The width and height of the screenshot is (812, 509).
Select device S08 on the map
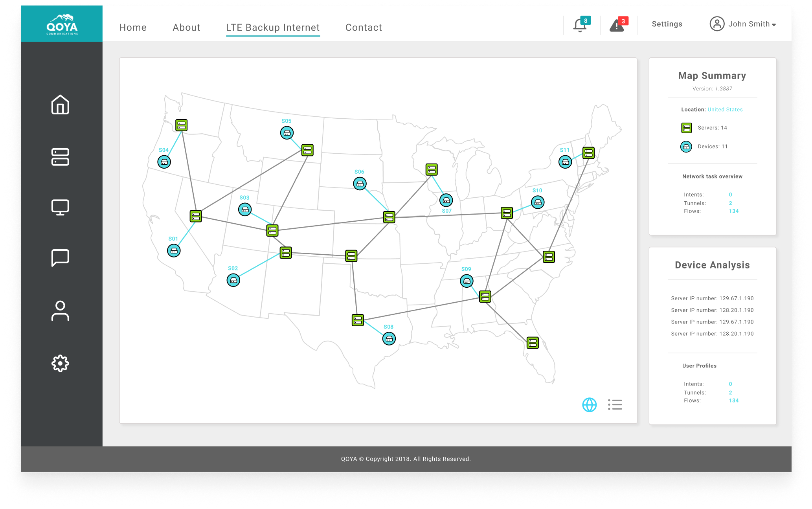tap(389, 338)
